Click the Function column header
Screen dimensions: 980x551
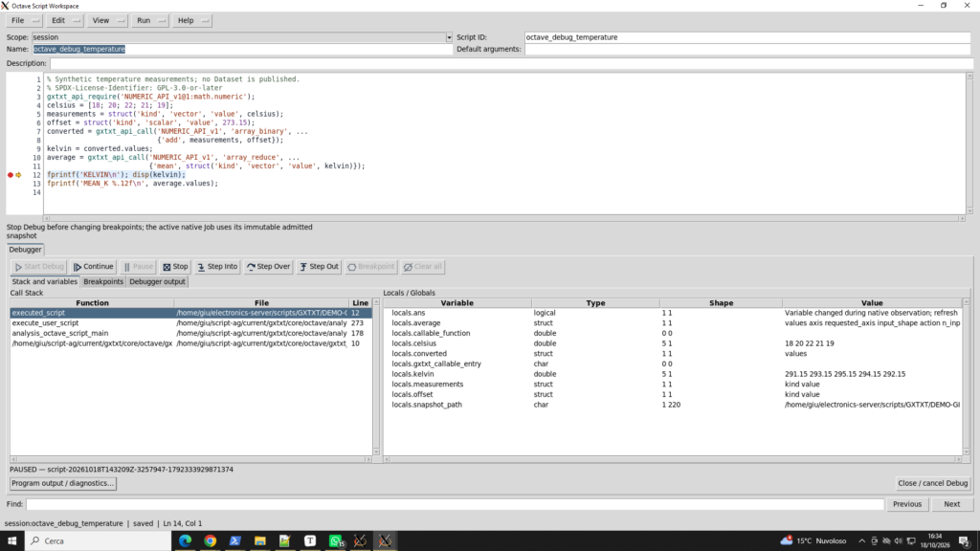92,303
